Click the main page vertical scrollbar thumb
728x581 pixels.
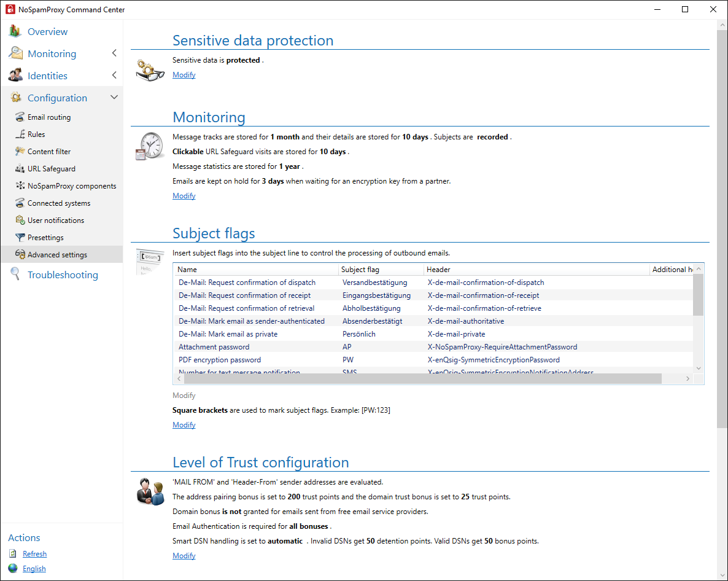722,228
